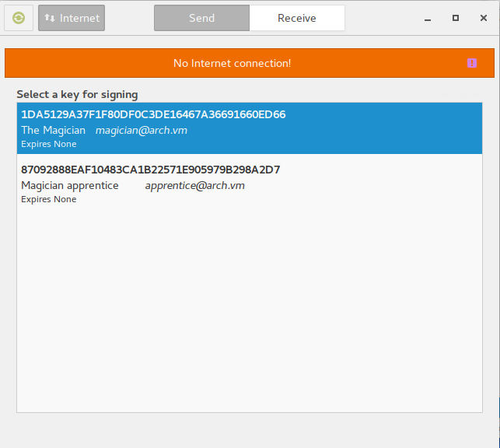Toggle the Internet transfer button

[72, 18]
